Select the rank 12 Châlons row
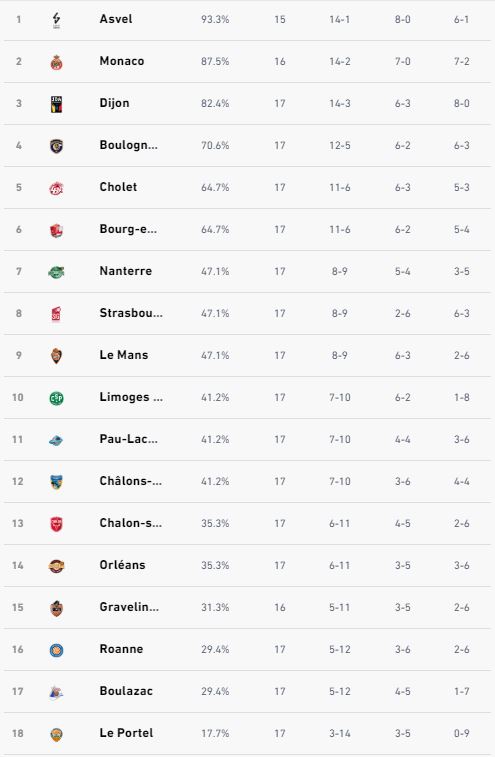The image size is (495, 757). click(247, 481)
